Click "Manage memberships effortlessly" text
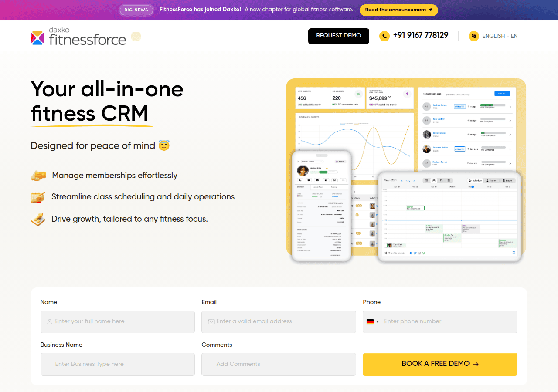 [115, 176]
